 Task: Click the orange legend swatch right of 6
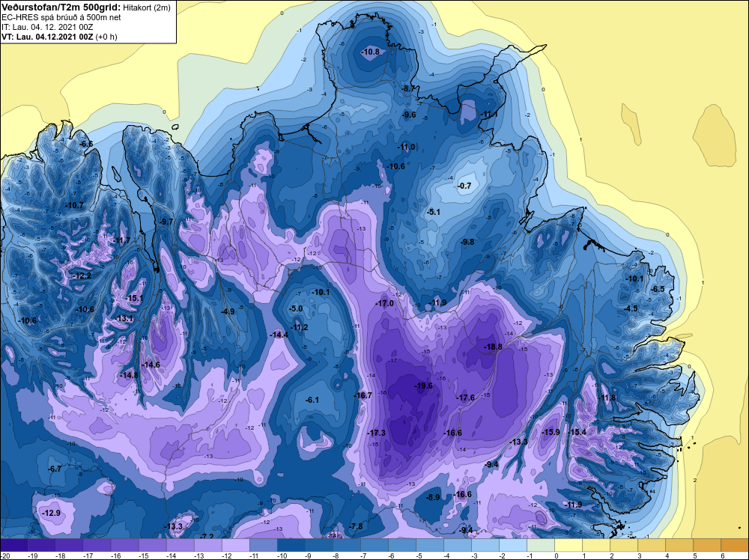click(735, 545)
